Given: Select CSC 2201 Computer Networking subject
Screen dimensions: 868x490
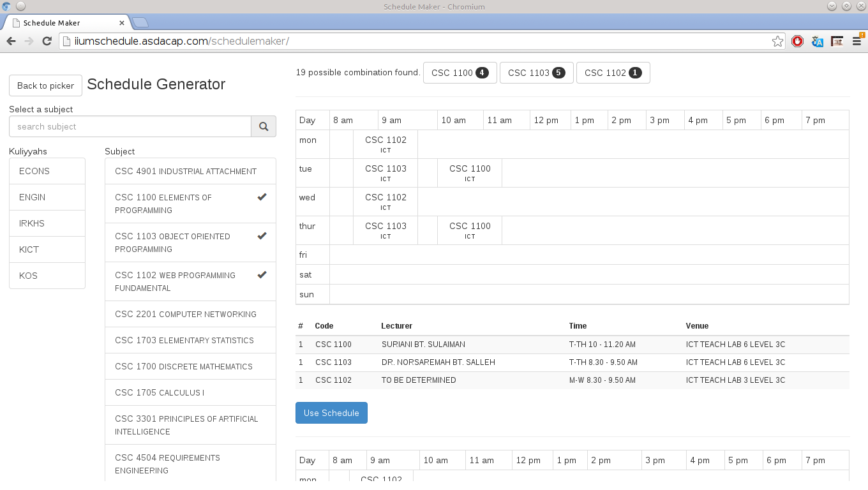Looking at the screenshot, I should click(x=190, y=314).
